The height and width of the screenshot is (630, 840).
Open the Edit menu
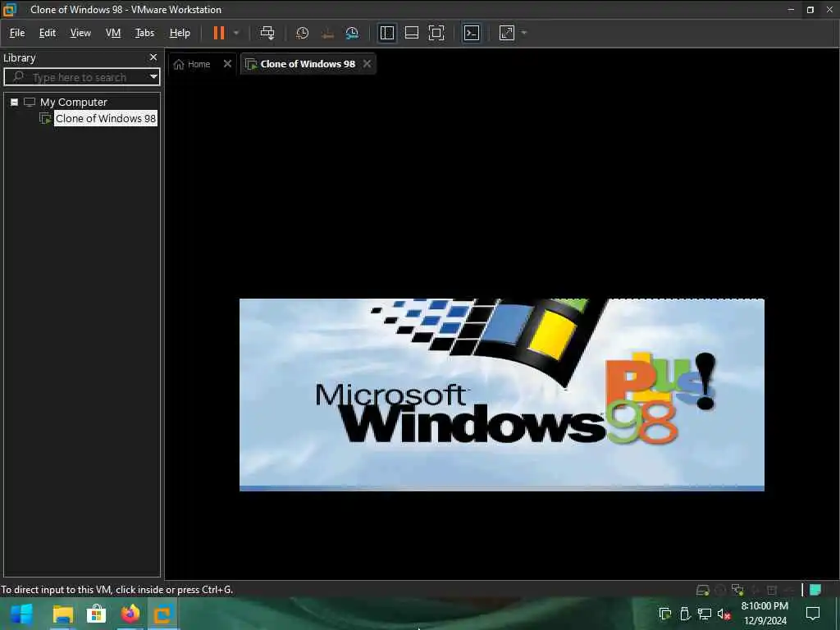click(x=47, y=33)
